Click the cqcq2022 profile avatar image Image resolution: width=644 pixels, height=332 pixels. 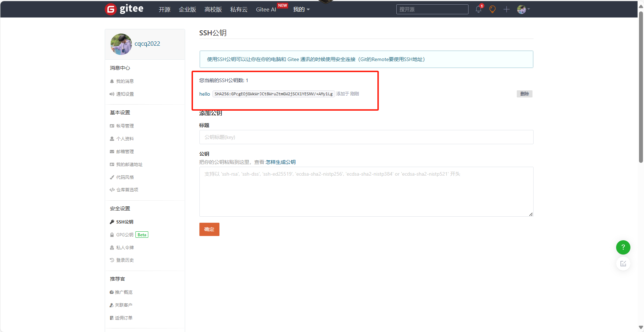(121, 44)
